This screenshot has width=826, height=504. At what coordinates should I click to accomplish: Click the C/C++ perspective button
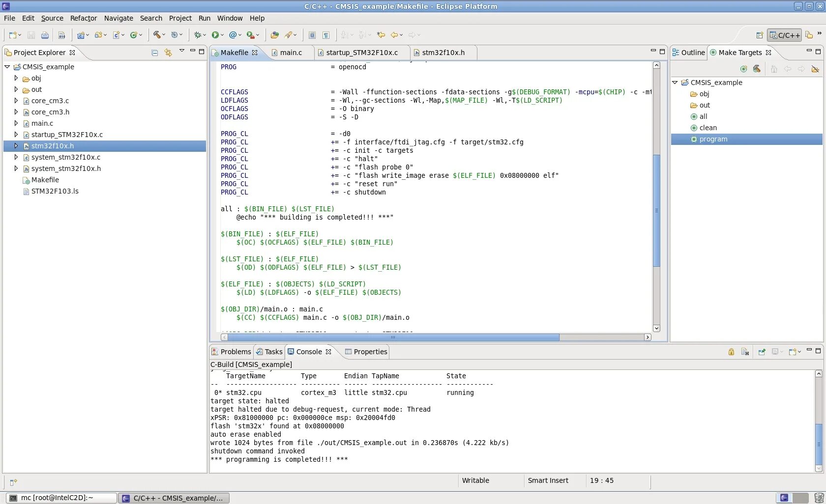pos(785,35)
